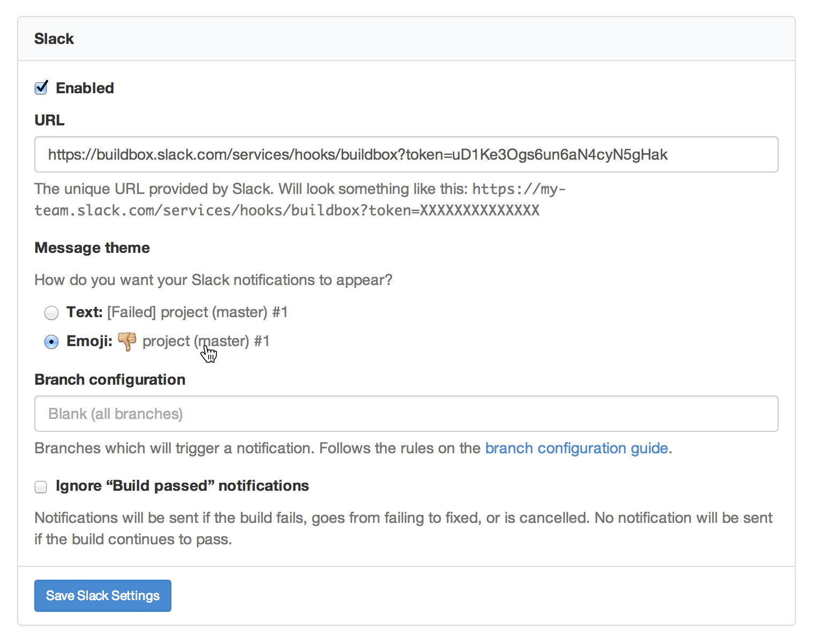This screenshot has height=644, width=813.
Task: Click the URL field label
Action: 49,120
